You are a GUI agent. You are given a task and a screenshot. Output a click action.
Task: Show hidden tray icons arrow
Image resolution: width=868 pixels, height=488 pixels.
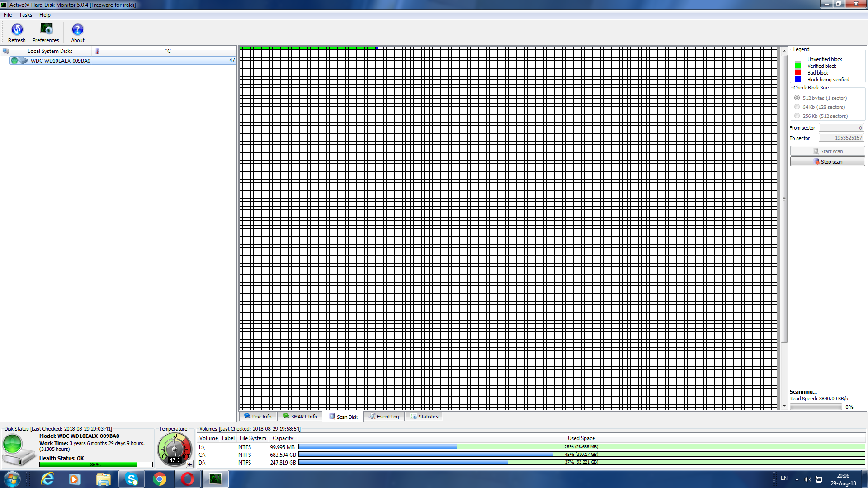tap(797, 479)
